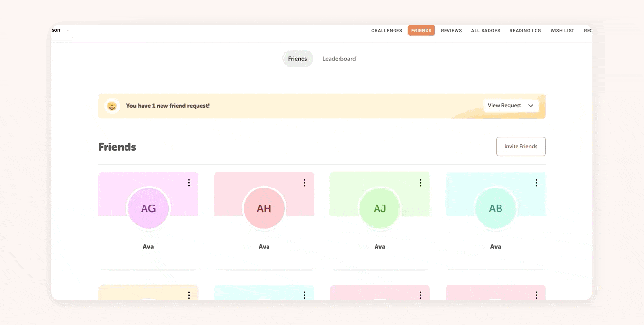Click the 'You have 1 new friend request!' text
This screenshot has width=644, height=325.
click(168, 106)
